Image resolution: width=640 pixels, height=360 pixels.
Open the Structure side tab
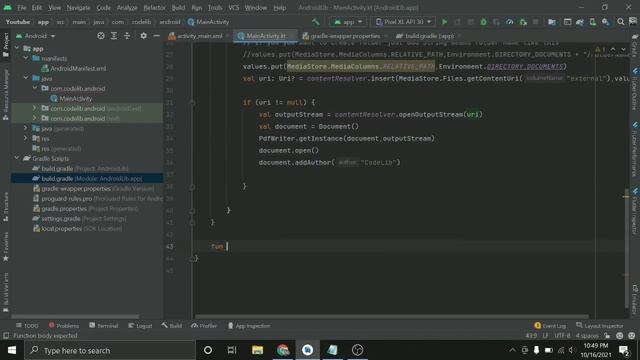tap(5, 207)
